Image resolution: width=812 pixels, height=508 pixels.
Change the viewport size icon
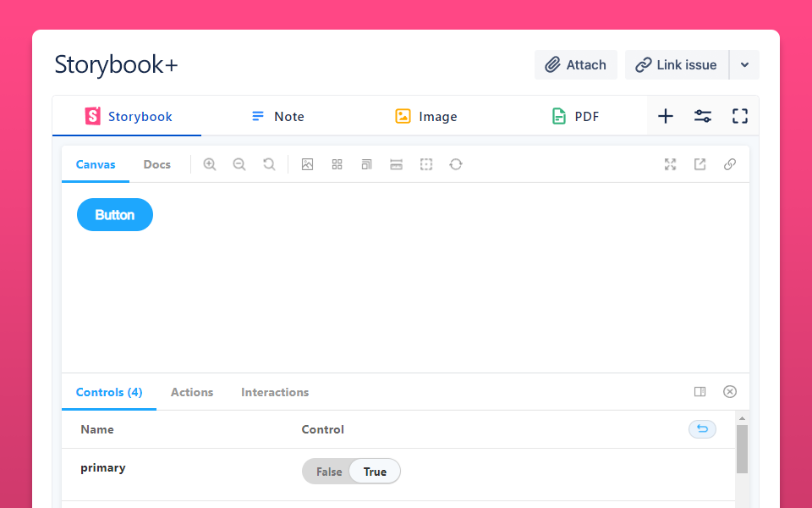[x=366, y=164]
